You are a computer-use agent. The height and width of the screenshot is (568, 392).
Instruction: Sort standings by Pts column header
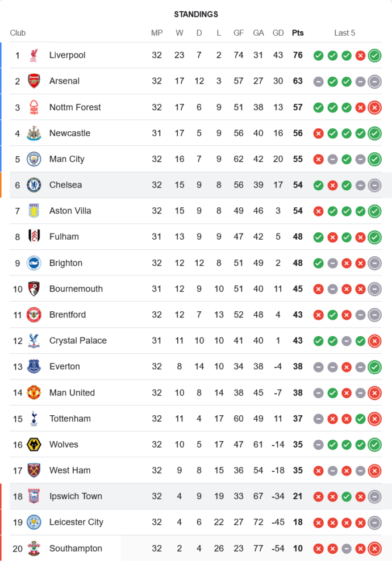coord(298,33)
